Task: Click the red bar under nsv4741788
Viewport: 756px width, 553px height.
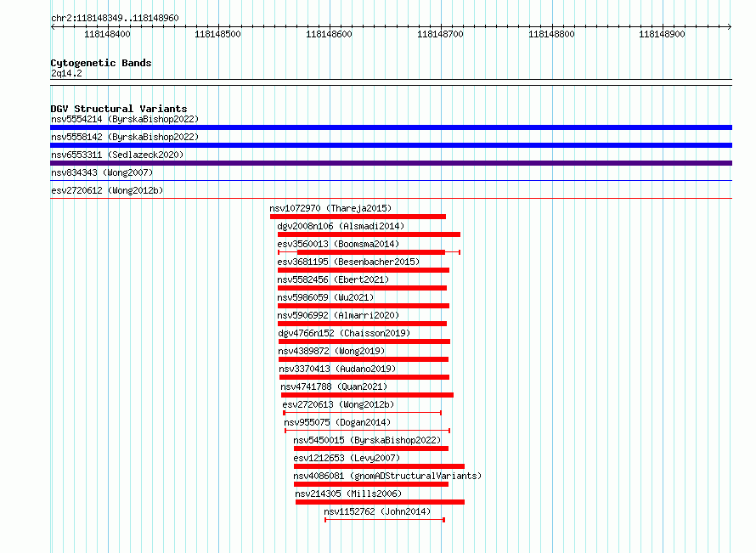Action: 368,395
